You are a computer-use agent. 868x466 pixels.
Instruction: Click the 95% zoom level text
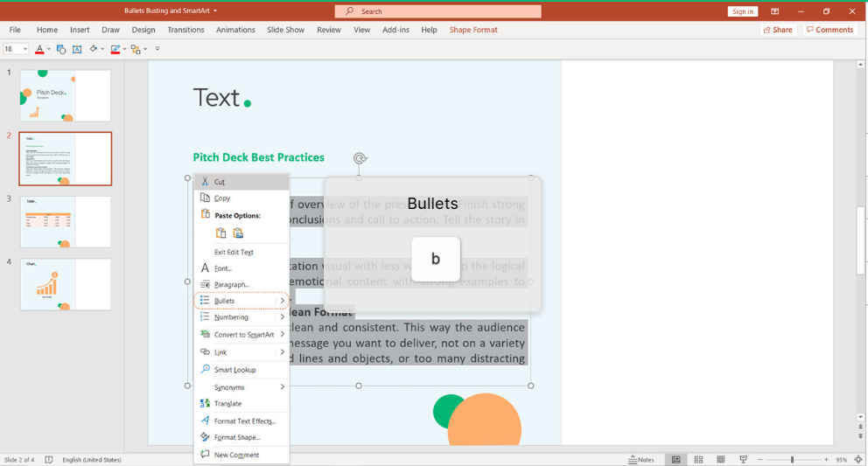tap(842, 460)
